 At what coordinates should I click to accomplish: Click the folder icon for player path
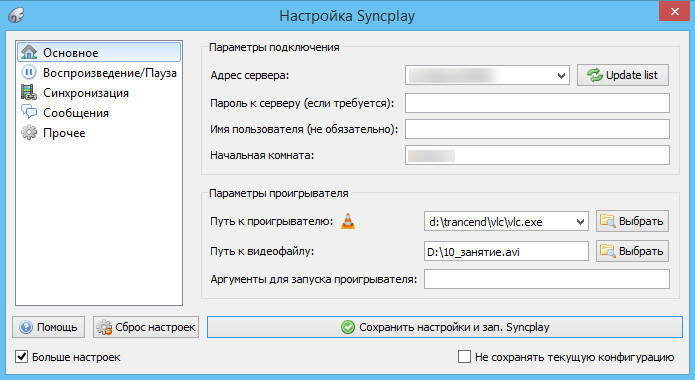pyautogui.click(x=608, y=221)
